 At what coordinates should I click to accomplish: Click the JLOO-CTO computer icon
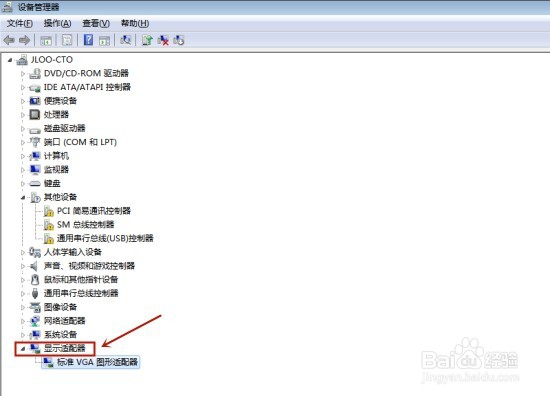point(22,60)
